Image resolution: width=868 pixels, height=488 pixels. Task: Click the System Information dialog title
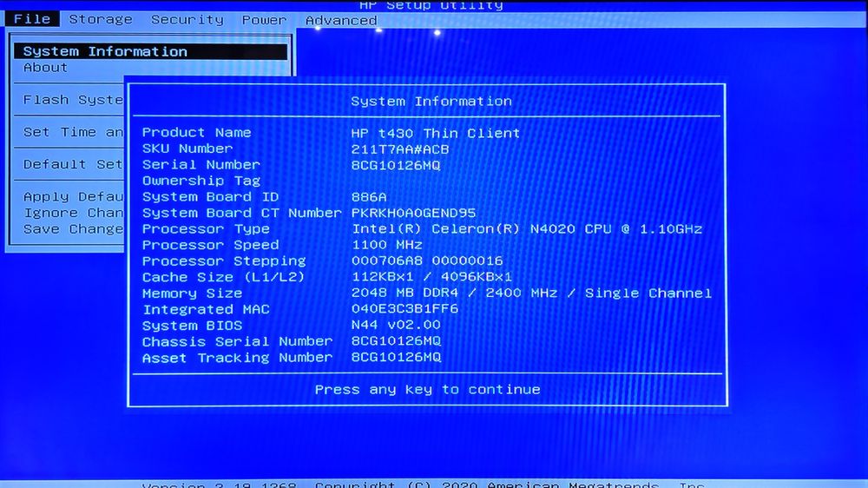431,102
